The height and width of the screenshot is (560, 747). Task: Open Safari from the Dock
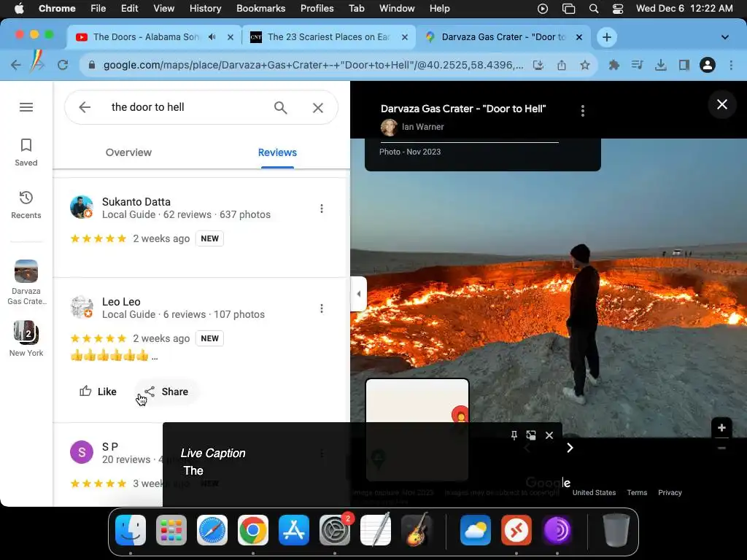click(x=212, y=530)
